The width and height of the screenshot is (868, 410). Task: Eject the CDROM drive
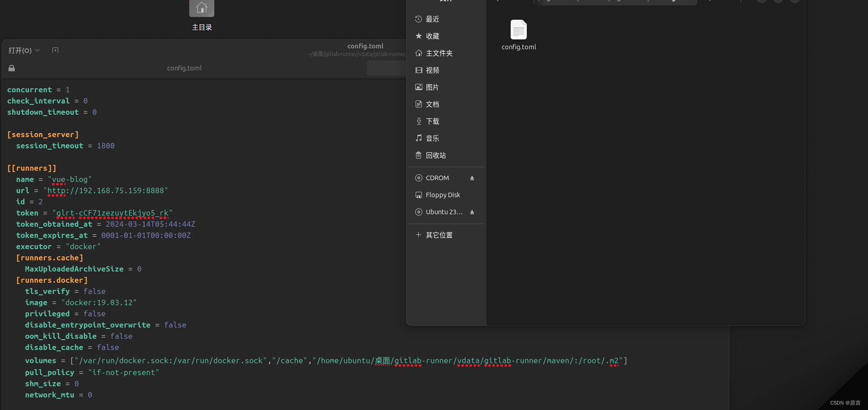coord(472,178)
